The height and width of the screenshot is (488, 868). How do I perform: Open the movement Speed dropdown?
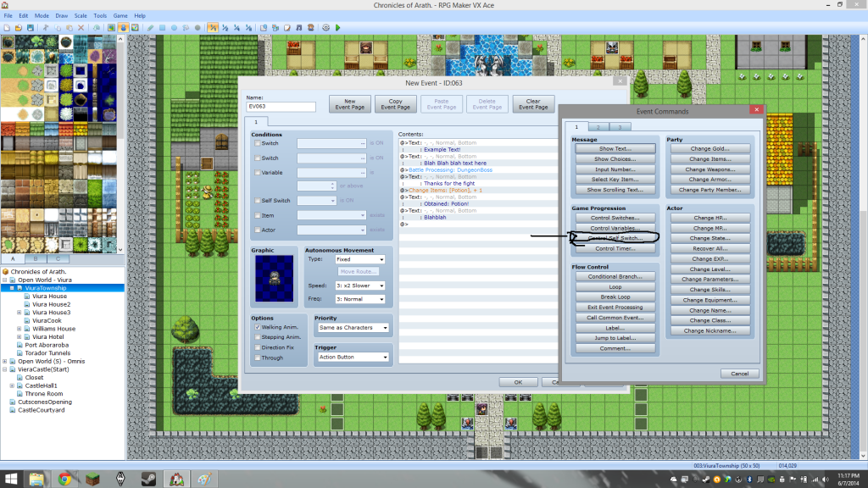(x=359, y=286)
